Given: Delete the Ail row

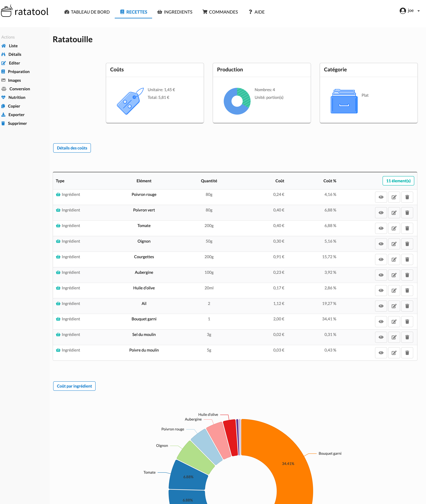Looking at the screenshot, I should (x=407, y=306).
